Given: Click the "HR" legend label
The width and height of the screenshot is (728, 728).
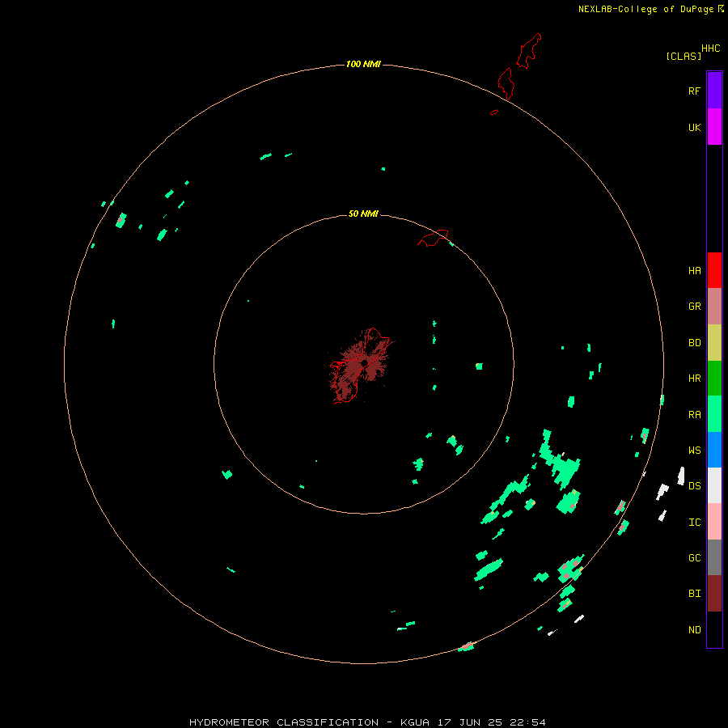Looking at the screenshot, I should pyautogui.click(x=694, y=379).
